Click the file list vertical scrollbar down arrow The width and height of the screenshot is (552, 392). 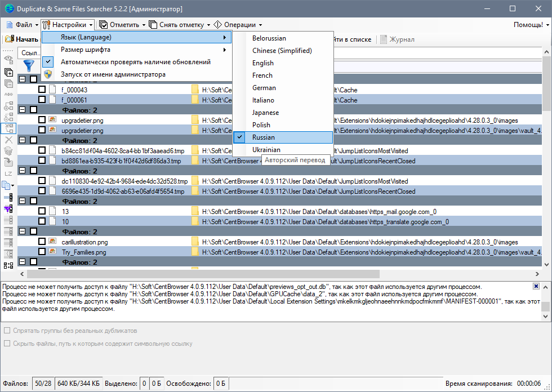[x=546, y=265]
